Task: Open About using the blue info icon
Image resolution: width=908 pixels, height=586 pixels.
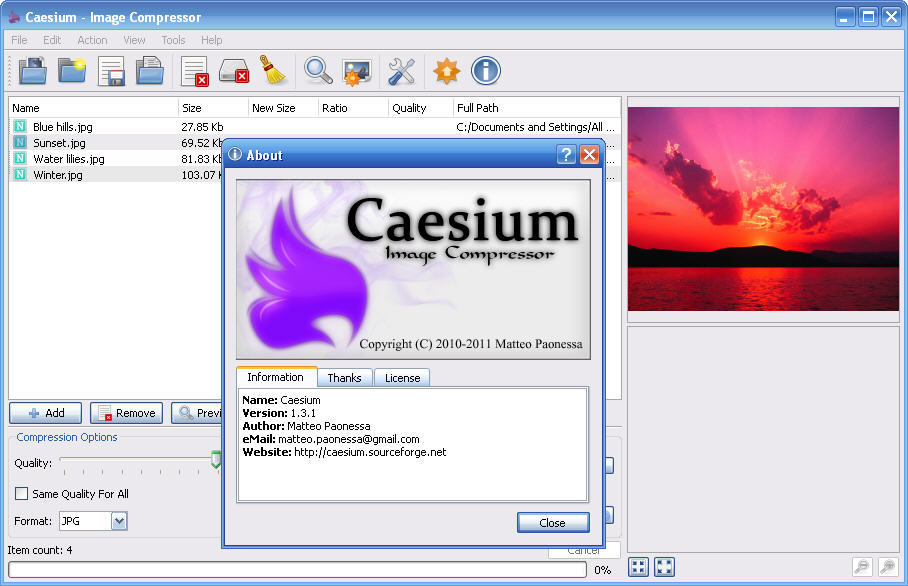Action: (485, 71)
